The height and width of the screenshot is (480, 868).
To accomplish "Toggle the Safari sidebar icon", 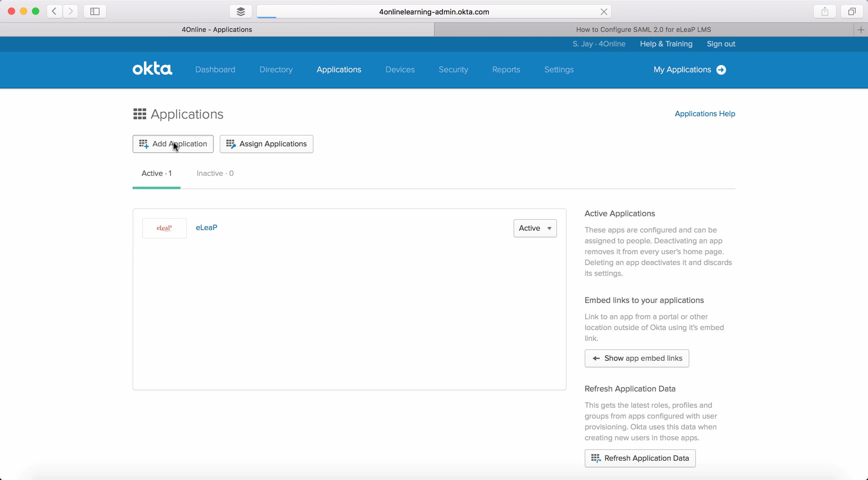I will pyautogui.click(x=95, y=12).
